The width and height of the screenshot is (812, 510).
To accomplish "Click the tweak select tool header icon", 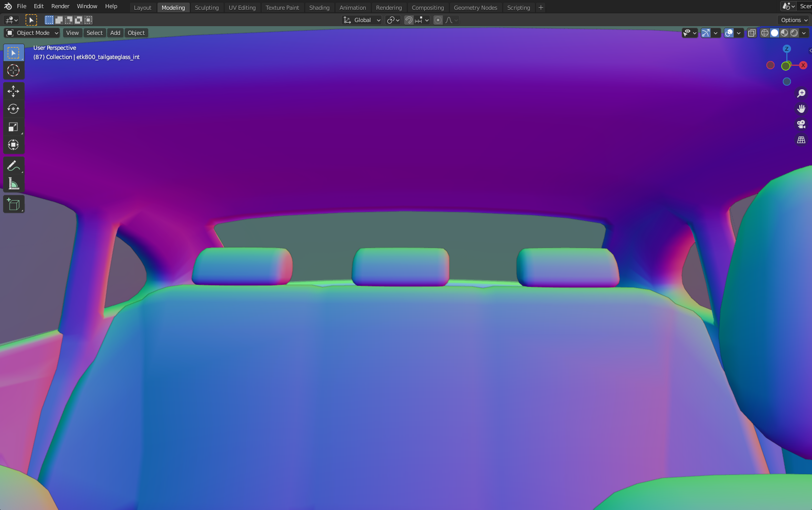I will [x=31, y=20].
